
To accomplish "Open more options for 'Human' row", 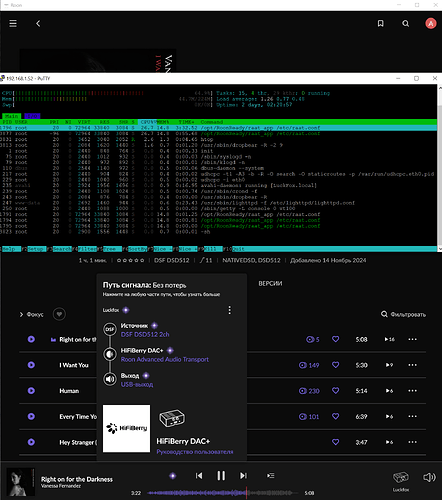I will [x=412, y=391].
